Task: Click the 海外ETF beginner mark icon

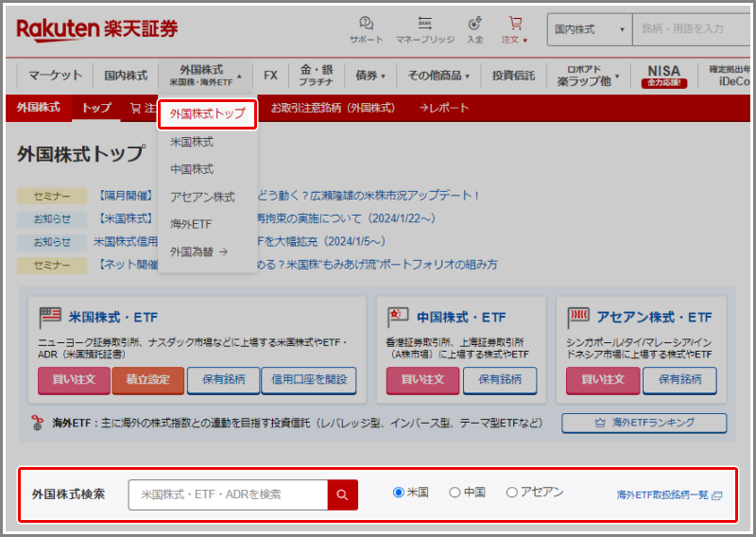Action: [37, 423]
